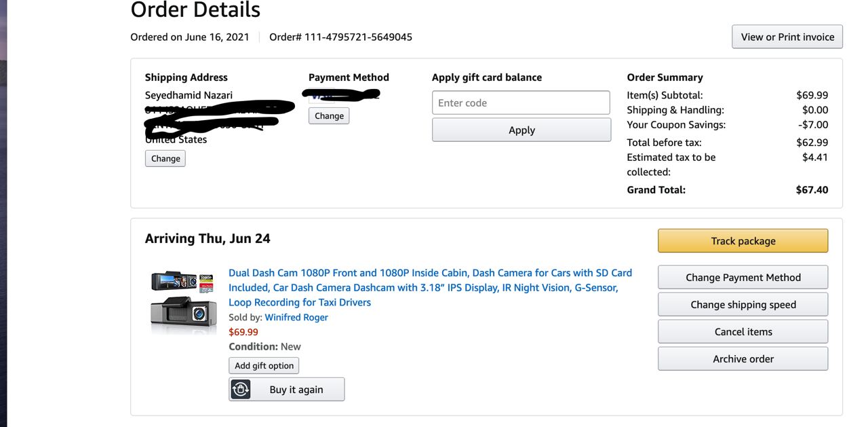Click the red item price under seller name
Viewport: 868px width, 427px height.
pos(243,332)
